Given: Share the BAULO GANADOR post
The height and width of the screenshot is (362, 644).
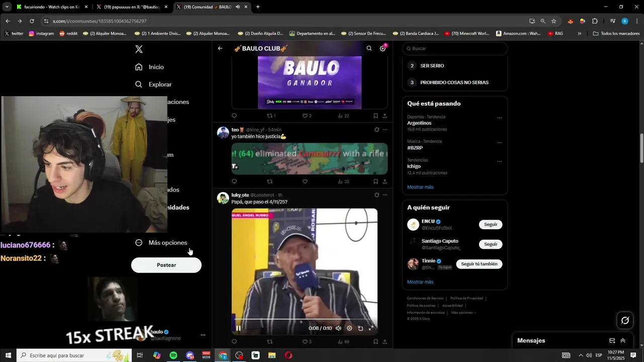Looking at the screenshot, I should [x=385, y=116].
